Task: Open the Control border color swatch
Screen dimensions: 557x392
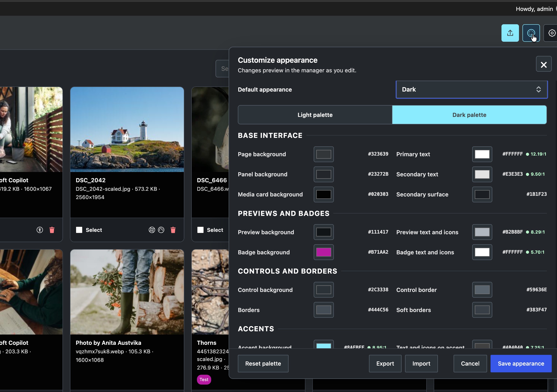Action: pyautogui.click(x=482, y=290)
